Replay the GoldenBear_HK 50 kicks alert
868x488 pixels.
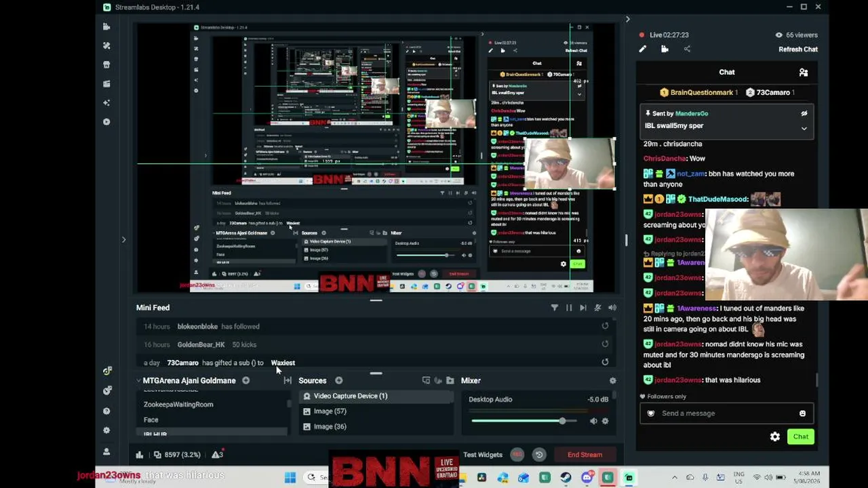605,344
